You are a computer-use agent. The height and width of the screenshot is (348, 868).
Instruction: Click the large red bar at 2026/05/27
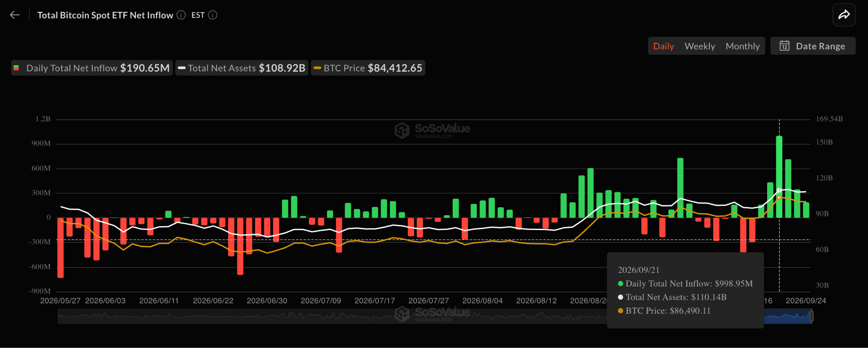tap(61, 248)
